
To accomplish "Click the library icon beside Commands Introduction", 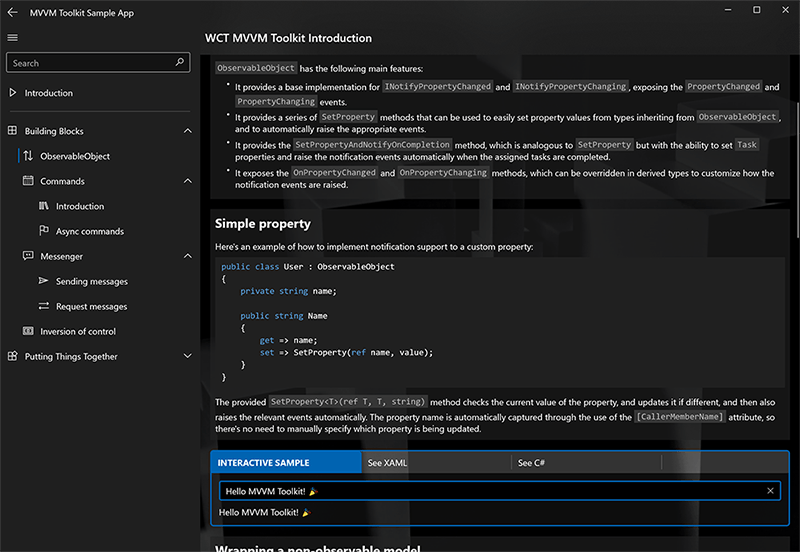I will click(44, 206).
